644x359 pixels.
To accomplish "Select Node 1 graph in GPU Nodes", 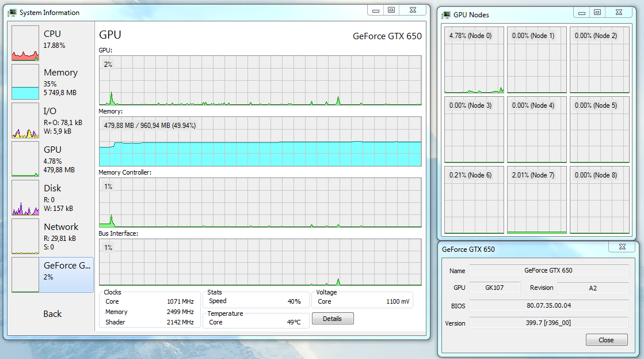I will (537, 60).
